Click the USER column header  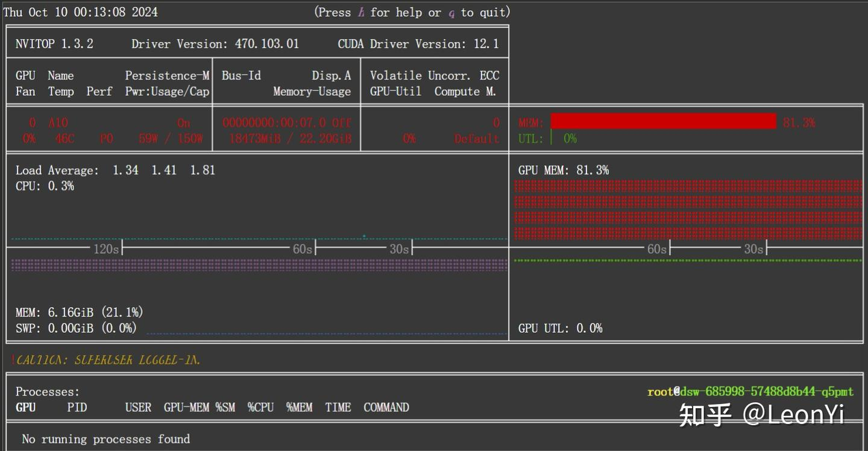coord(138,408)
